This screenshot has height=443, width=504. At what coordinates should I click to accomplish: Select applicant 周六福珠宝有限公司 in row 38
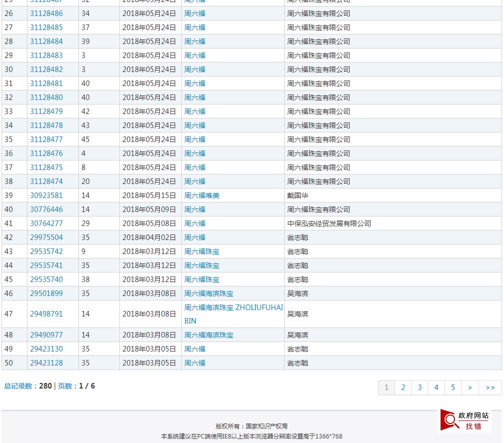click(319, 181)
